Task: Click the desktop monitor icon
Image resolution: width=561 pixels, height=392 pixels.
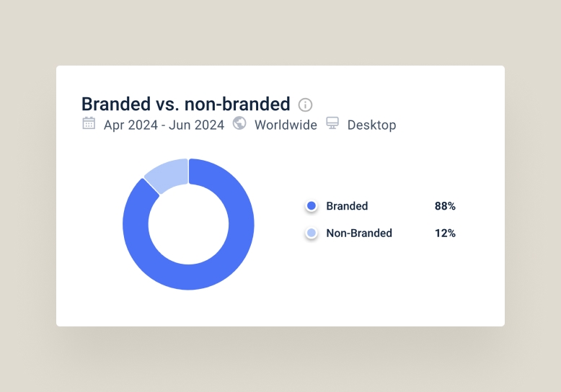Action: (x=332, y=123)
